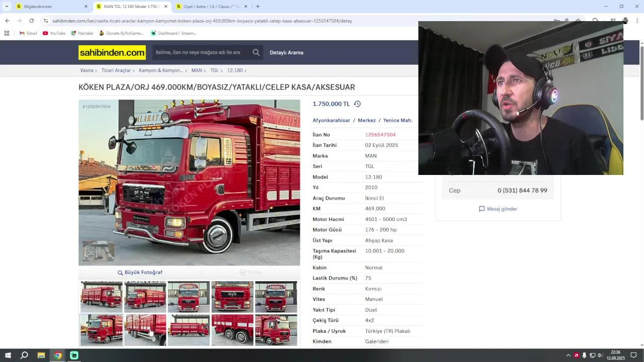Select third thumbnail in top row
The height and width of the screenshot is (362, 644).
pyautogui.click(x=189, y=297)
